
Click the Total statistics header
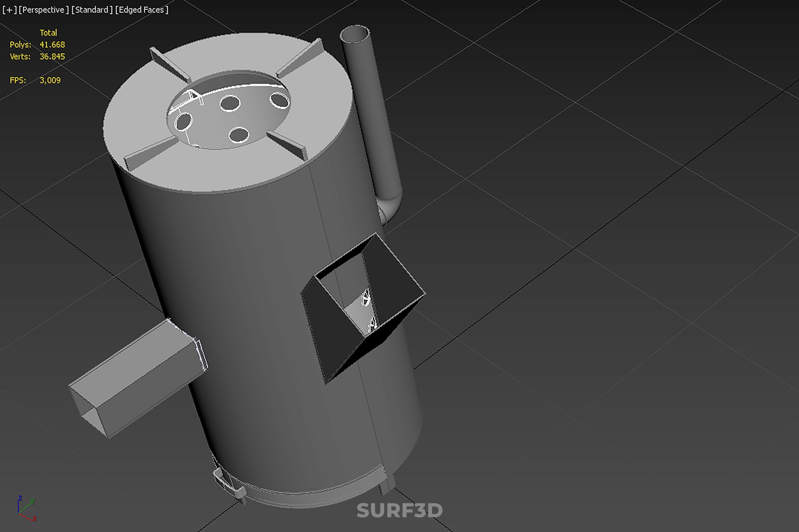(48, 33)
